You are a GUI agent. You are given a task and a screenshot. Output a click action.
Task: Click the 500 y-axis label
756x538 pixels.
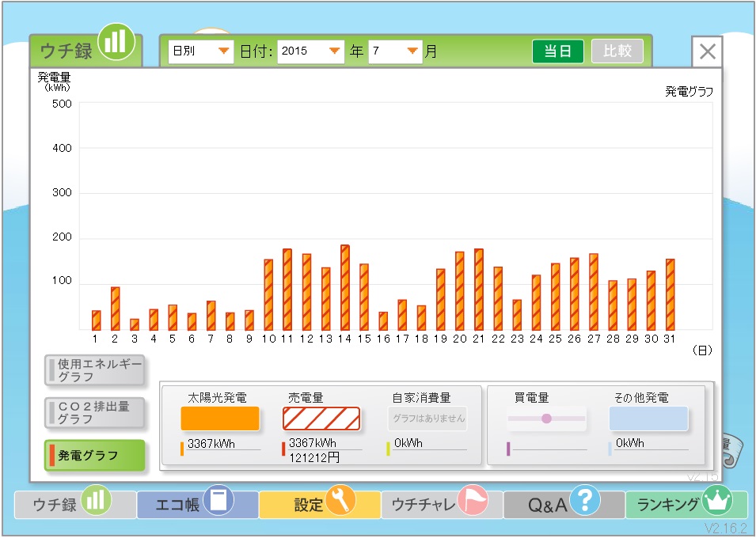(x=62, y=104)
